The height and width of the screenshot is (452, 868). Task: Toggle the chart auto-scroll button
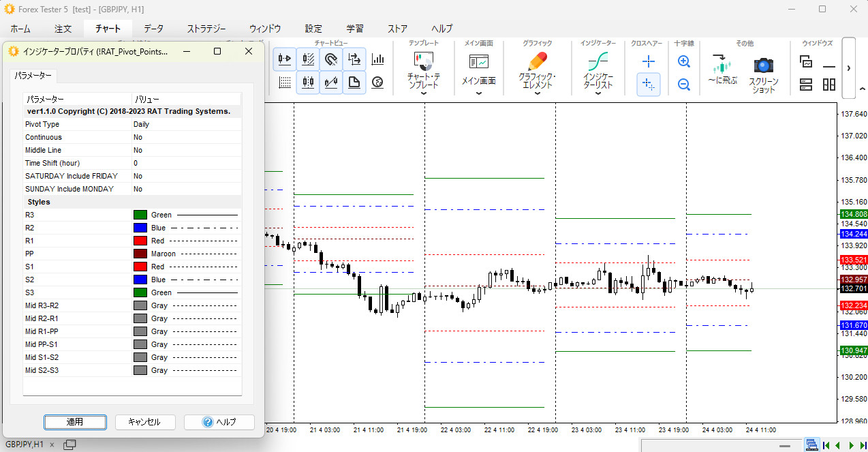click(285, 59)
